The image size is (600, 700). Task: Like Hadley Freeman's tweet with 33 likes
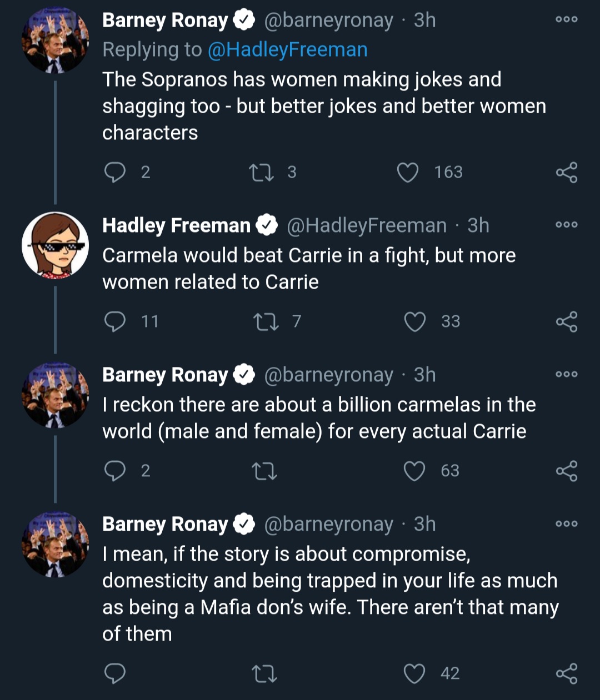414,321
